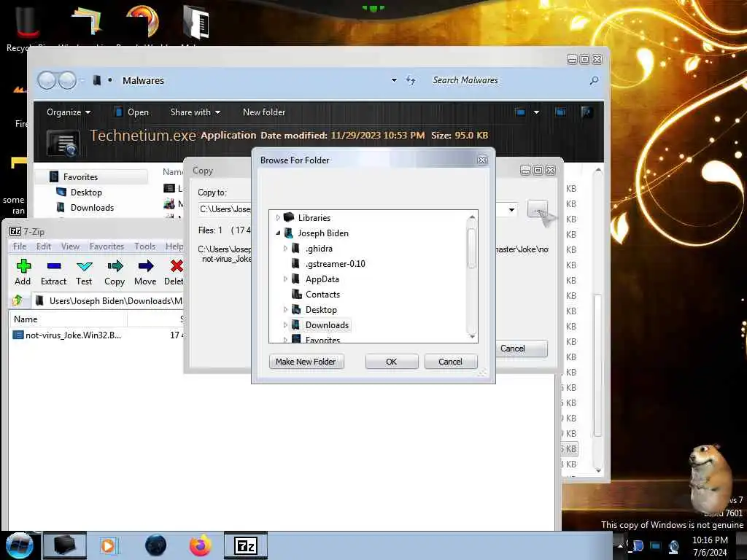This screenshot has width=747, height=560.
Task: Click New folder in Explorer toolbar
Action: point(264,112)
